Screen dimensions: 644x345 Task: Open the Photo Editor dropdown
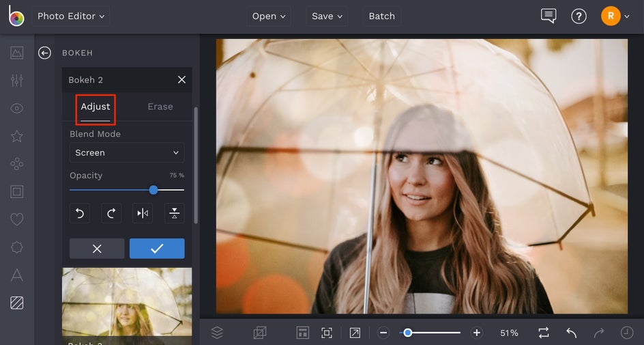[x=71, y=16]
